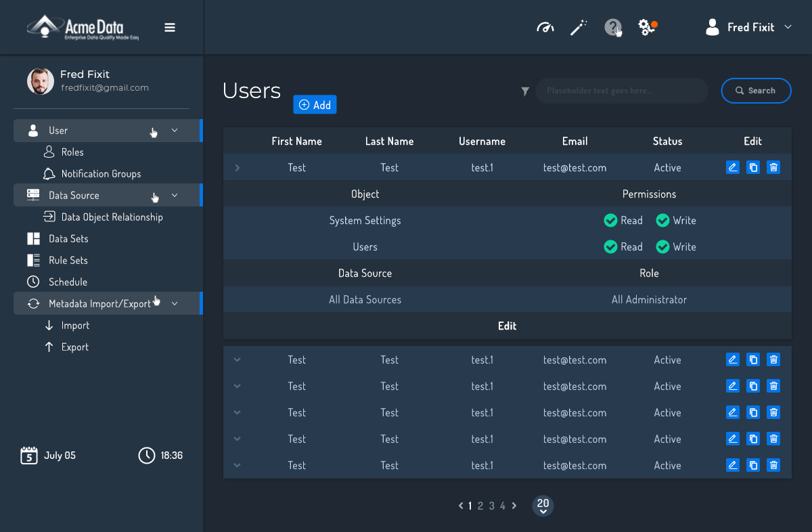
Task: Toggle Read permission for System Settings
Action: [610, 221]
